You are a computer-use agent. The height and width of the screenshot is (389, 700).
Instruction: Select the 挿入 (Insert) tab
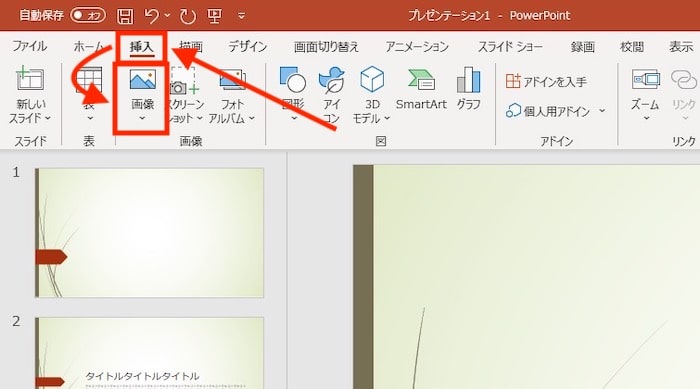(x=142, y=46)
